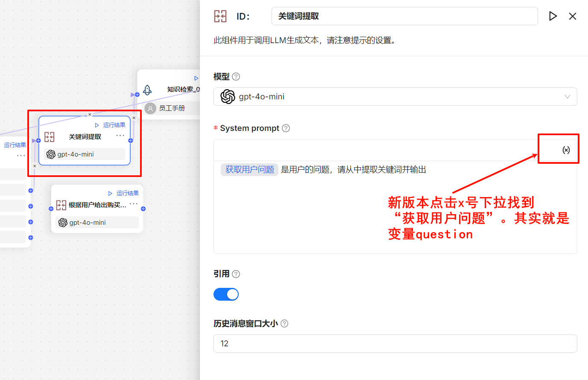
Task: Click the left connector of 根据用户给出购买 node
Action: click(51, 209)
